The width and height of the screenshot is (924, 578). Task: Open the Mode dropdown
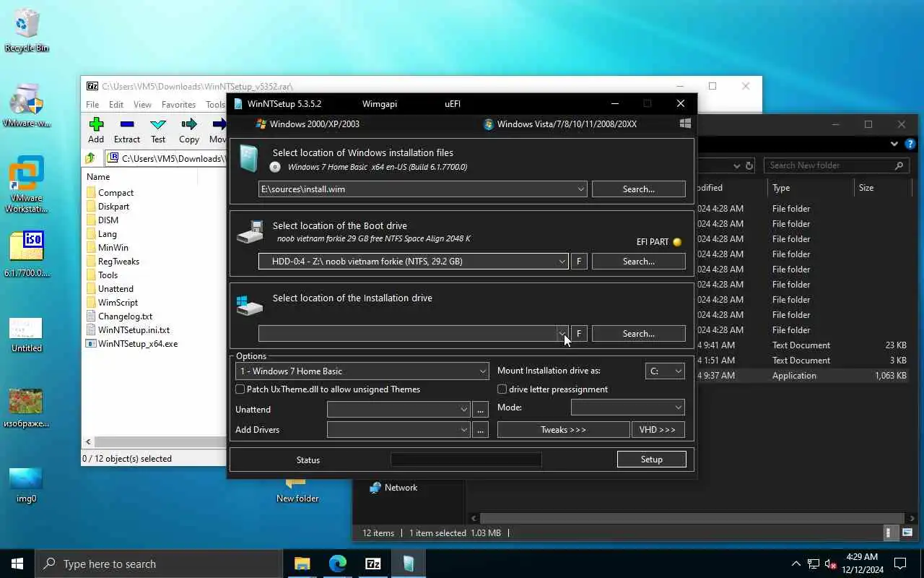click(x=627, y=407)
